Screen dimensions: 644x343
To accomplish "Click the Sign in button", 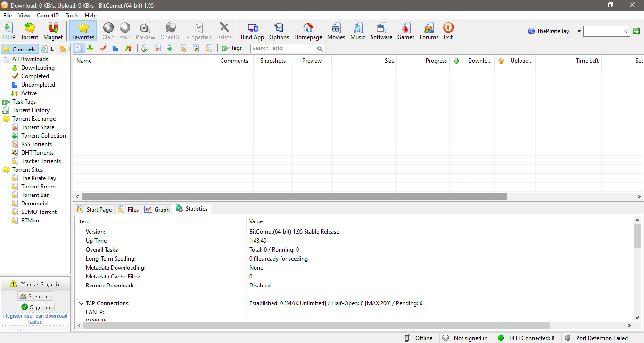I will tap(35, 296).
